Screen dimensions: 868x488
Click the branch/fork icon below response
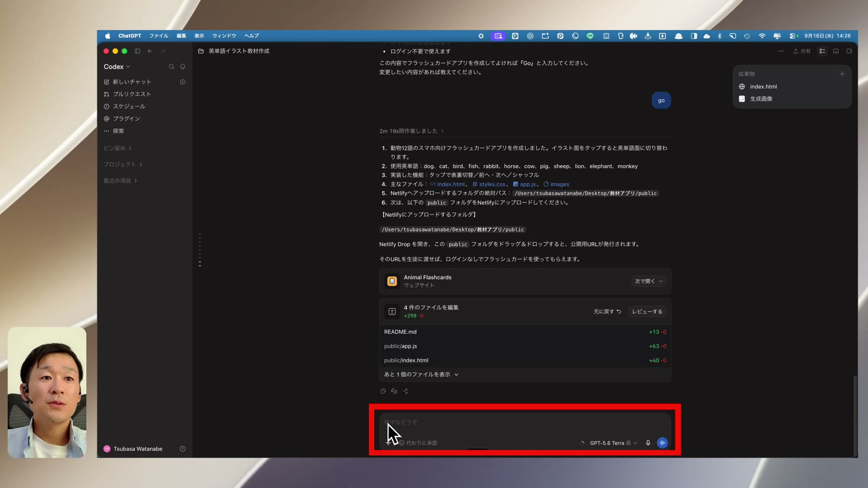coord(405,391)
